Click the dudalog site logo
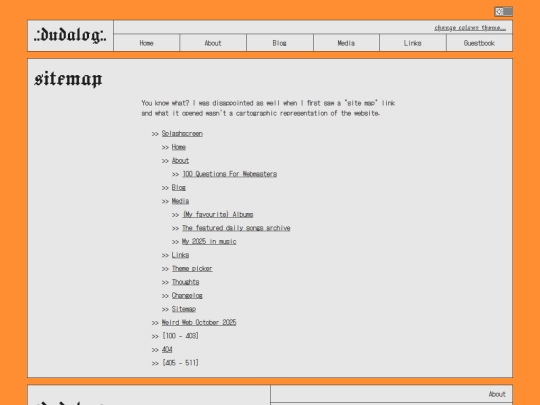 point(70,36)
